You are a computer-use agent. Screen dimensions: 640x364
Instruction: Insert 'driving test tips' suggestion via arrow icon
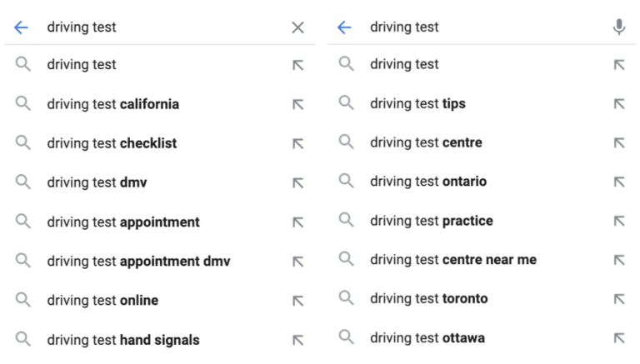pyautogui.click(x=618, y=104)
